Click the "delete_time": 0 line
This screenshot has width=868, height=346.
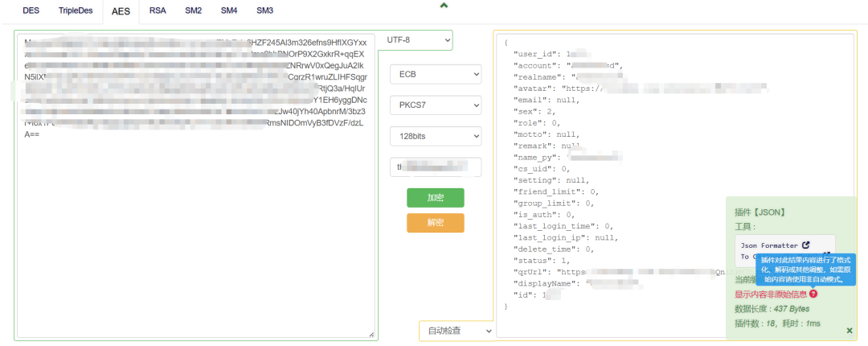pos(554,249)
